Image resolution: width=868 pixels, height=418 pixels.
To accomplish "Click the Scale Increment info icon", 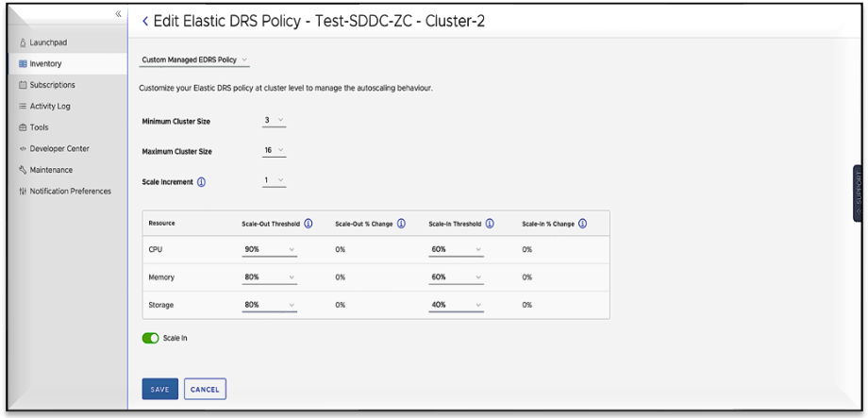I will tap(201, 182).
